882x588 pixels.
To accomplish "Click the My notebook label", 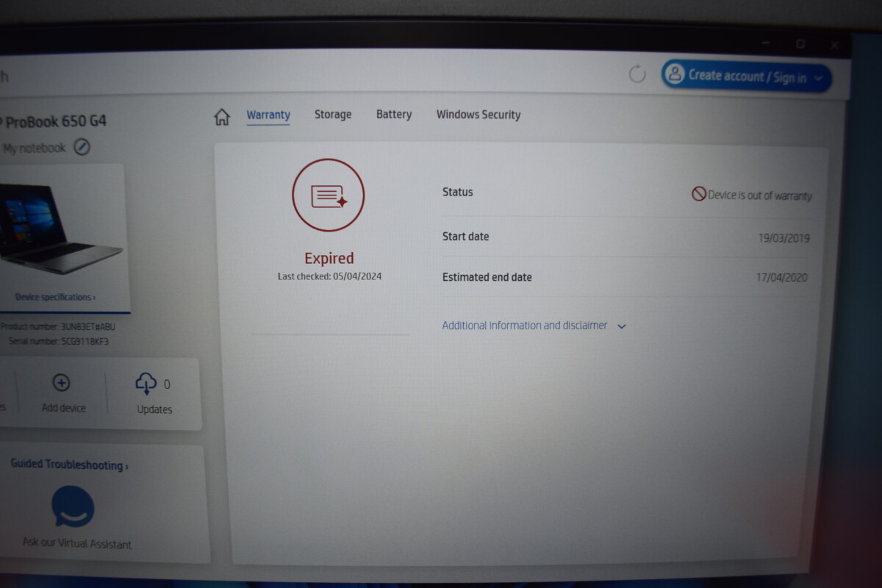I will point(35,148).
